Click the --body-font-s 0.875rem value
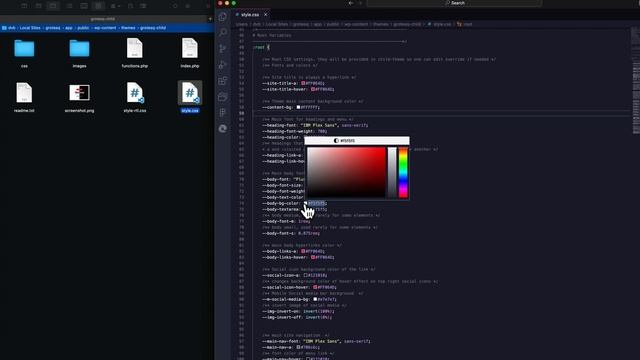This screenshot has width=640, height=360. pyautogui.click(x=309, y=233)
